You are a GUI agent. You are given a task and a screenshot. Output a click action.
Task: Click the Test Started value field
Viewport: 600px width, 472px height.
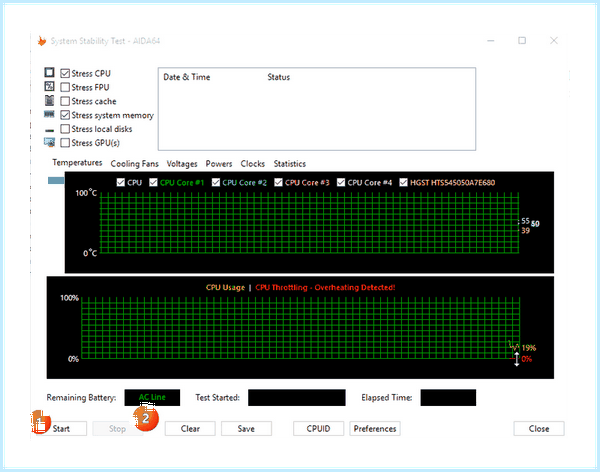point(297,397)
